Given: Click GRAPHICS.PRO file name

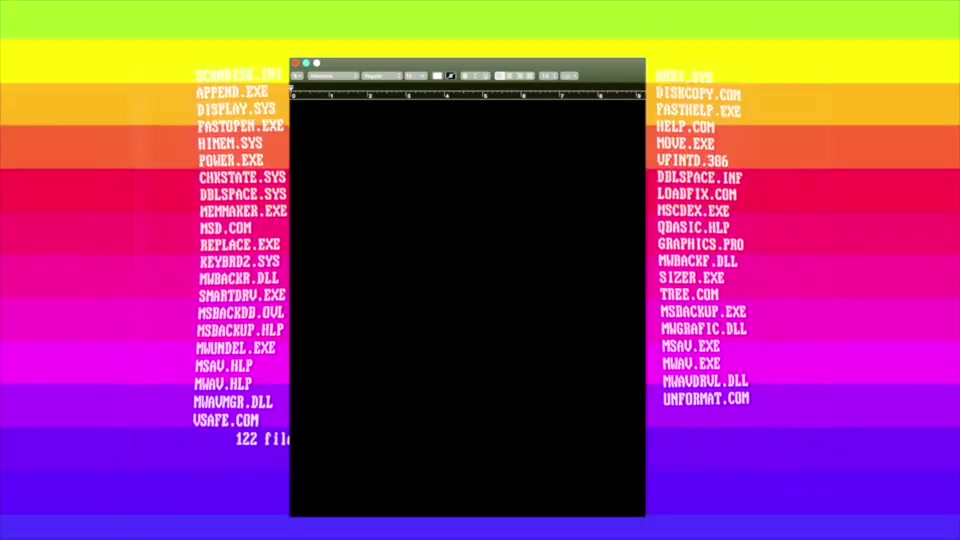Looking at the screenshot, I should pos(701,245).
